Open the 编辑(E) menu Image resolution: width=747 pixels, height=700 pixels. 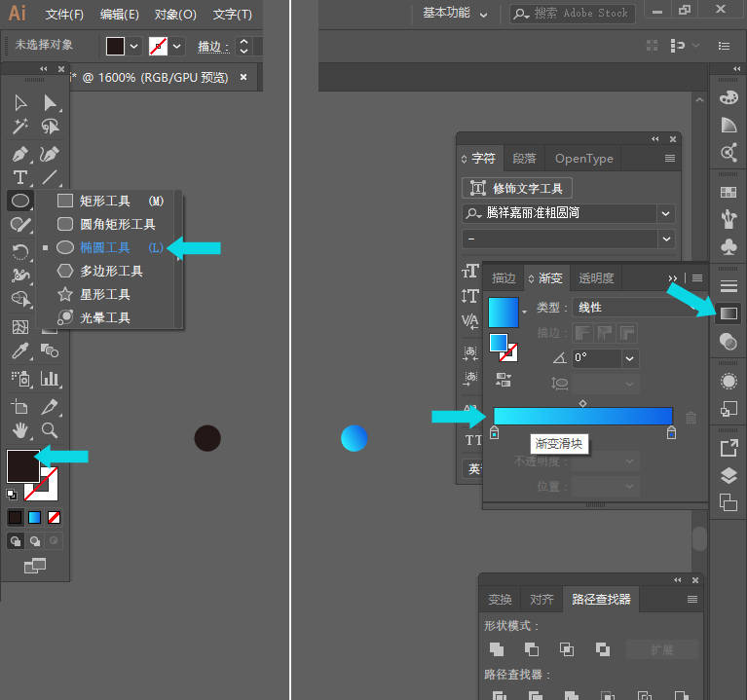click(120, 15)
